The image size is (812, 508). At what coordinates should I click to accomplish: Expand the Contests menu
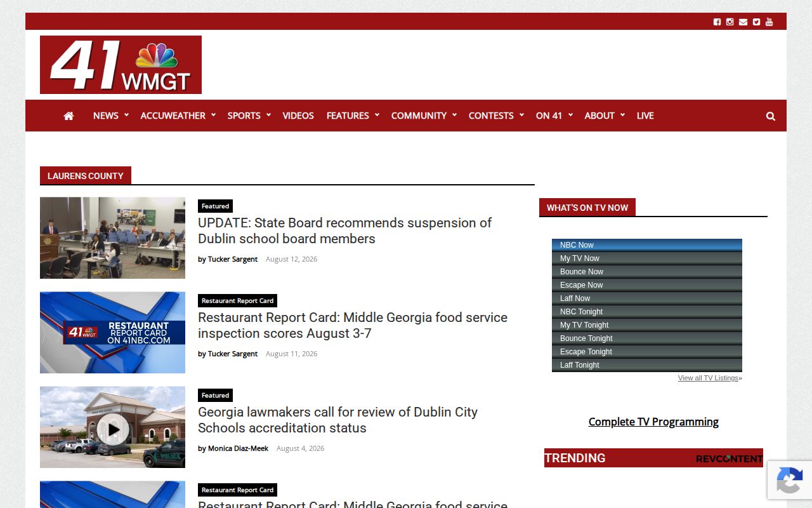pos(496,116)
